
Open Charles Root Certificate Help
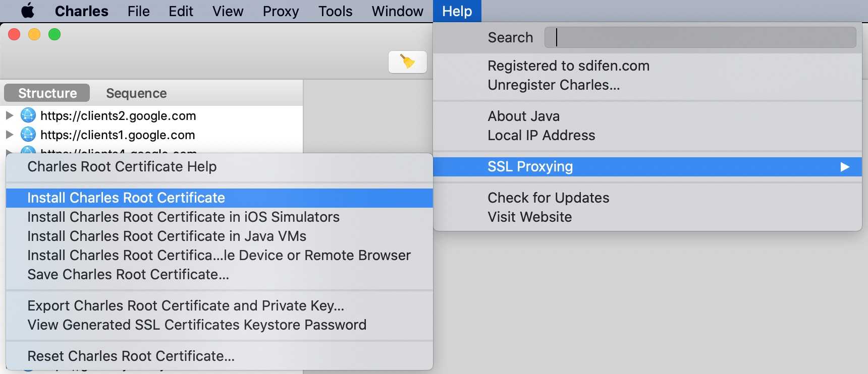tap(122, 166)
